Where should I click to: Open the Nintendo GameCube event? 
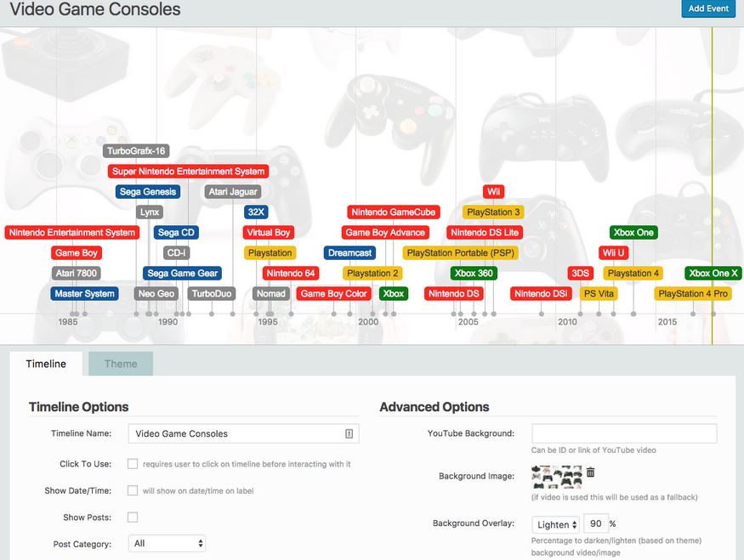tap(394, 212)
